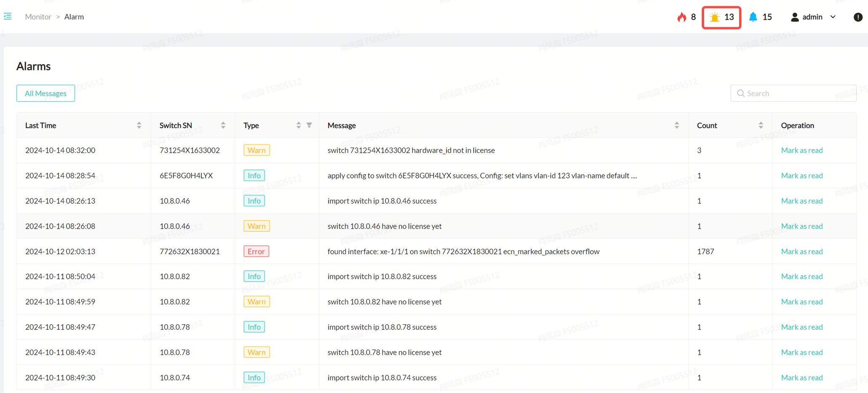Click the blue bell notification icon
This screenshot has height=393, width=868.
point(753,17)
